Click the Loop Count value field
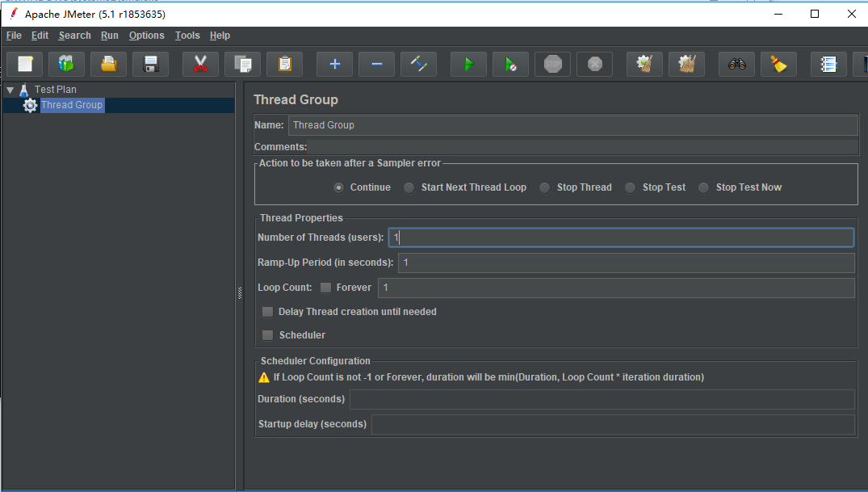This screenshot has width=868, height=492. coord(616,288)
